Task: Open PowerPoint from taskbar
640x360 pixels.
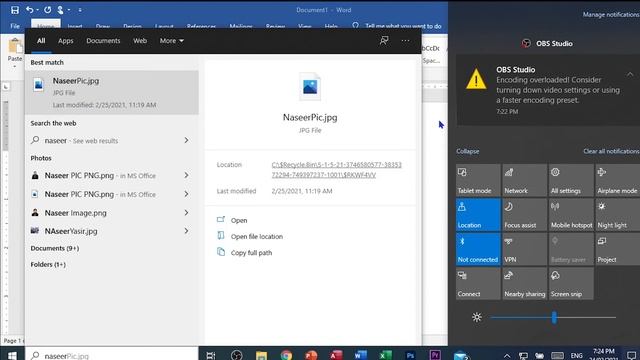Action: [x=311, y=355]
